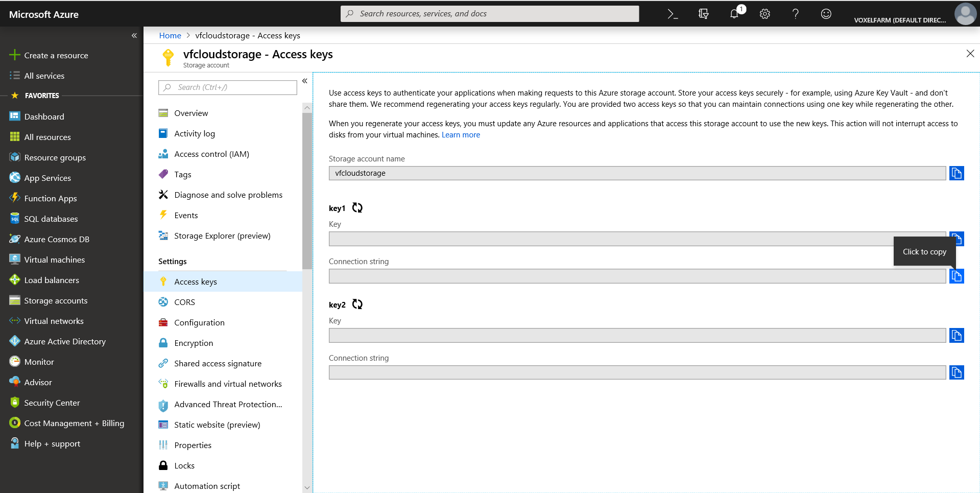Copy key2 Key value
The width and height of the screenshot is (980, 493).
click(x=957, y=336)
